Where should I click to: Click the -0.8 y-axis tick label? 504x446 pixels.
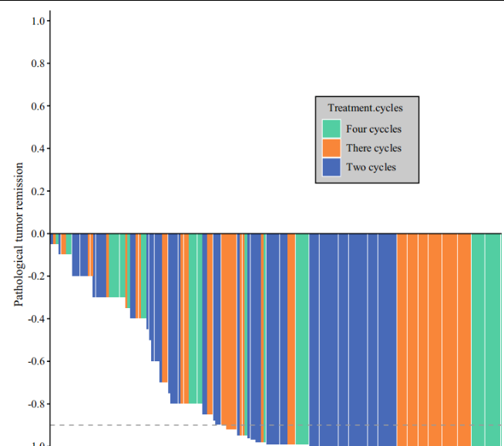pyautogui.click(x=36, y=404)
